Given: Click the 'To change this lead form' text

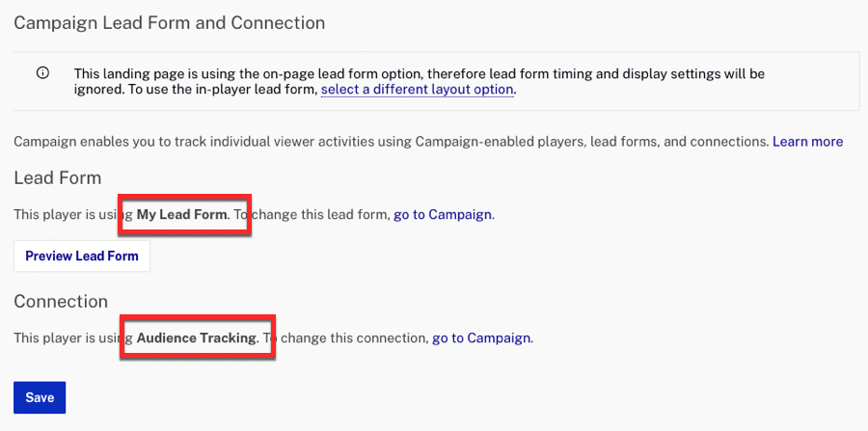Looking at the screenshot, I should coord(311,215).
